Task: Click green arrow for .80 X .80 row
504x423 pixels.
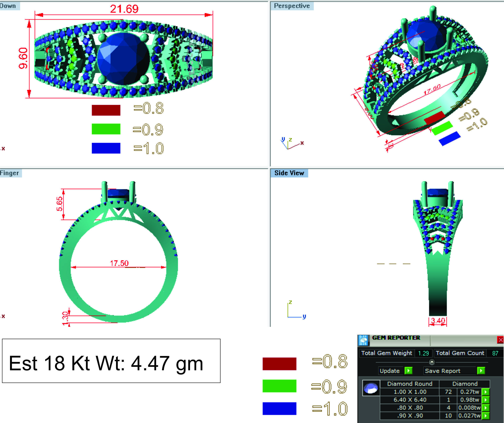Action: click(x=485, y=408)
